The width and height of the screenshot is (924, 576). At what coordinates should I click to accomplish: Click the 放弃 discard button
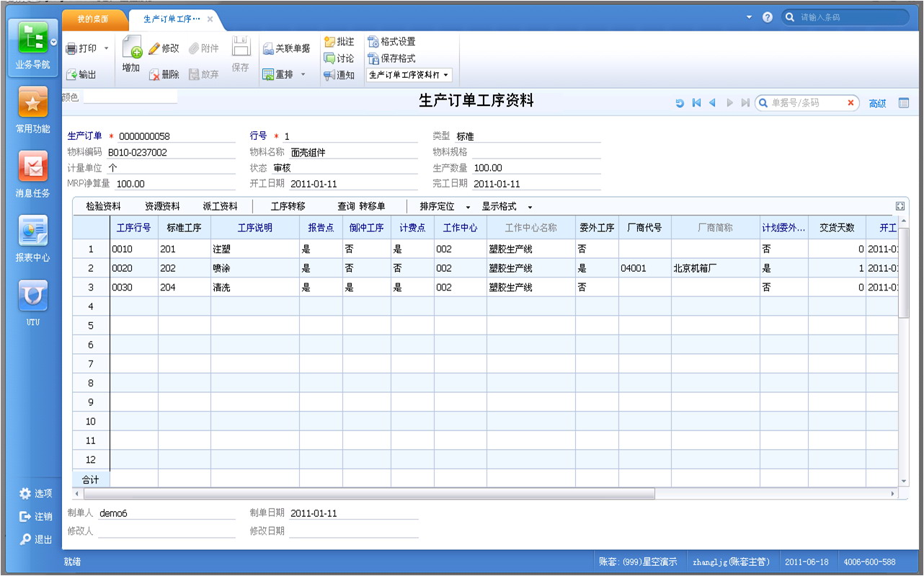[204, 74]
